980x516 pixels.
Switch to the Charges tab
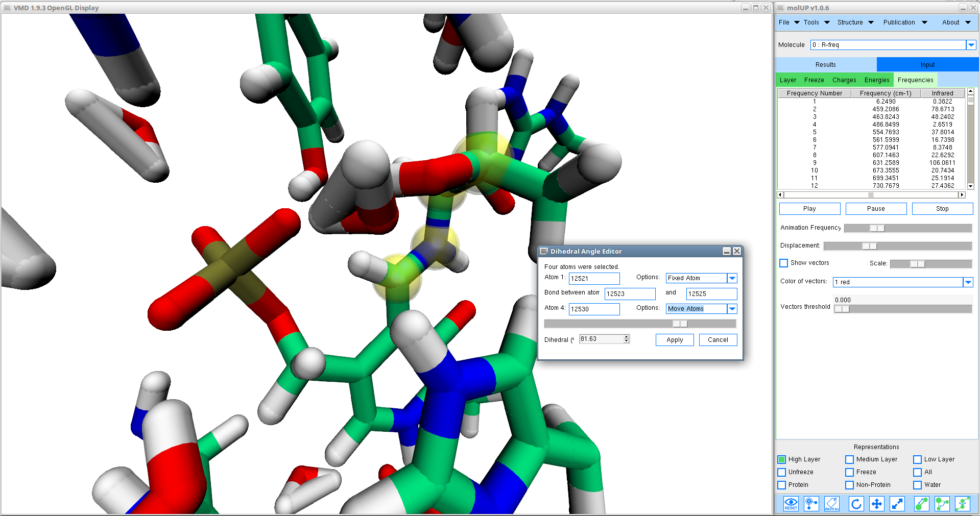tap(844, 80)
